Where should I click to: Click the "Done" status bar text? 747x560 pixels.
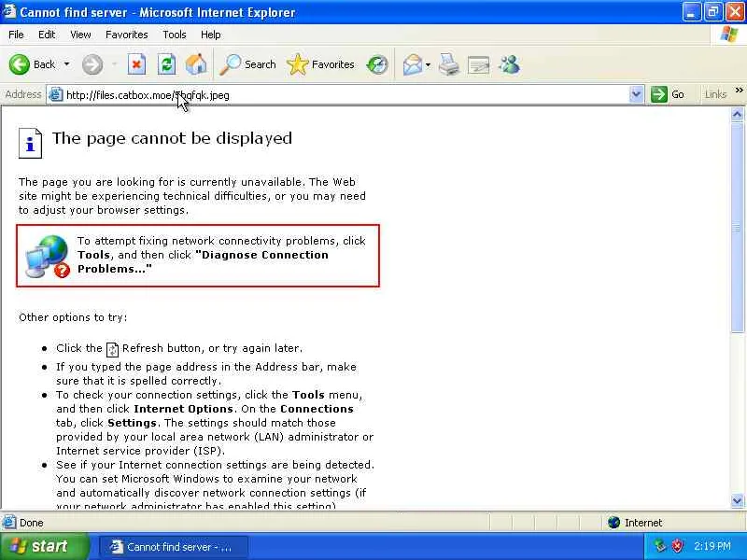click(32, 523)
